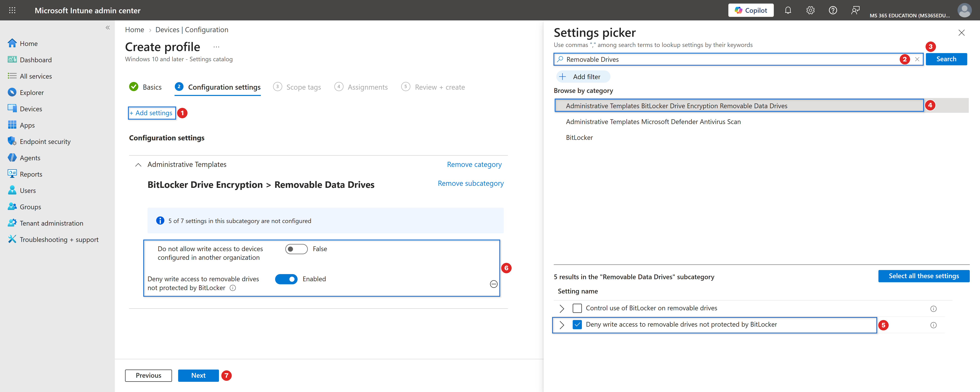Image resolution: width=980 pixels, height=392 pixels.
Task: View notifications bell icon
Action: click(788, 10)
